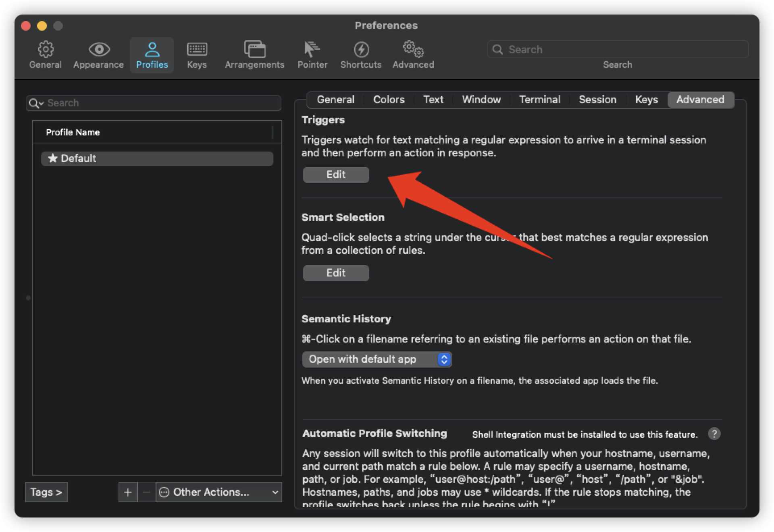Switch to the Session tab
The width and height of the screenshot is (774, 532).
[597, 100]
